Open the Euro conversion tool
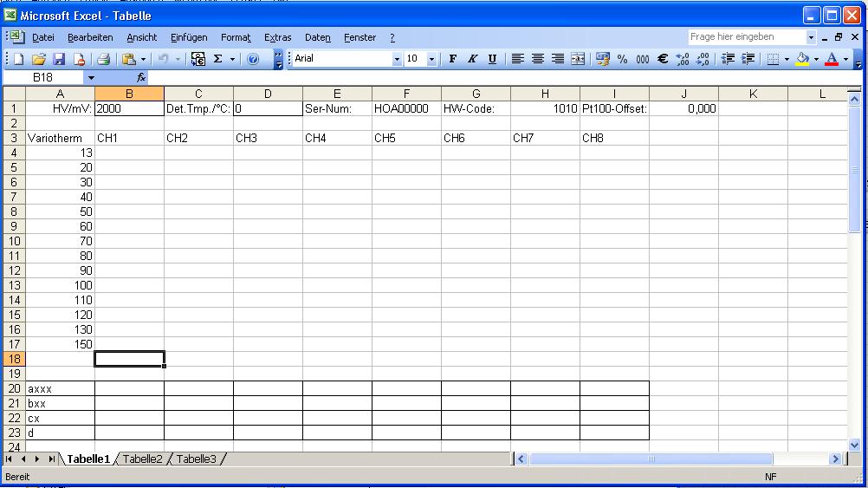Image resolution: width=868 pixels, height=488 pixels. pyautogui.click(x=198, y=59)
